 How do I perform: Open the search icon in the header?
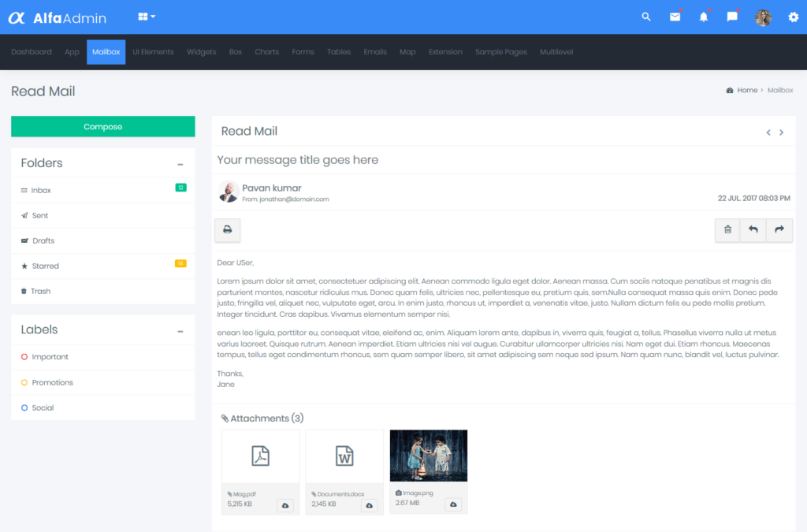(x=645, y=16)
